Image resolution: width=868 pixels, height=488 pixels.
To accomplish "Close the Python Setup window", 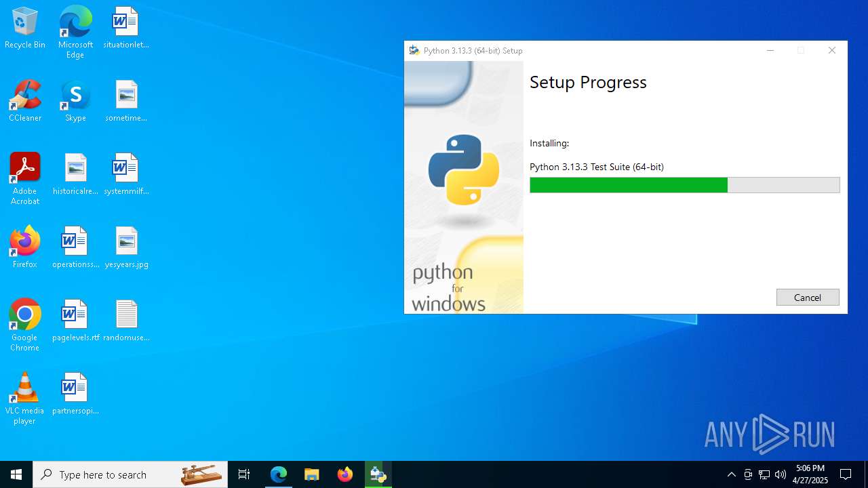I will coord(832,51).
